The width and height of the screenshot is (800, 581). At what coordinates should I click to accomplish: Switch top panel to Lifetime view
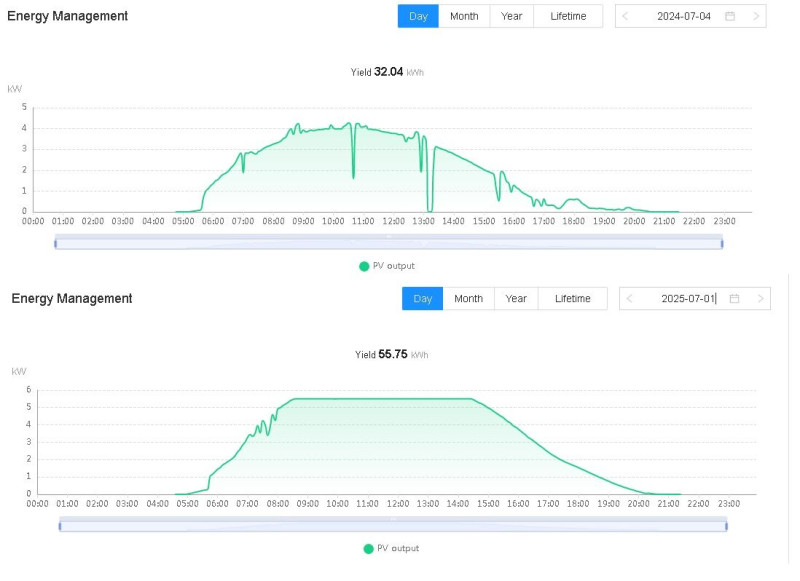(x=568, y=16)
